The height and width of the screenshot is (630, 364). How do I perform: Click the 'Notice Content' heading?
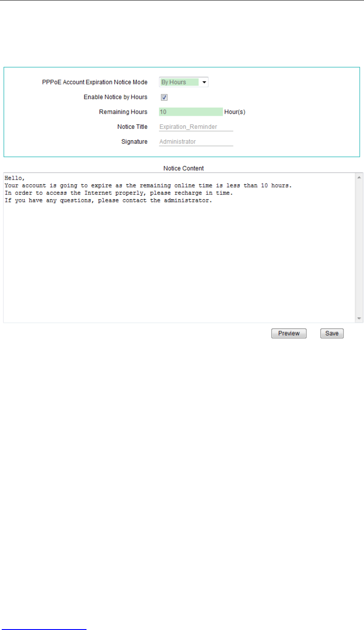pos(184,168)
